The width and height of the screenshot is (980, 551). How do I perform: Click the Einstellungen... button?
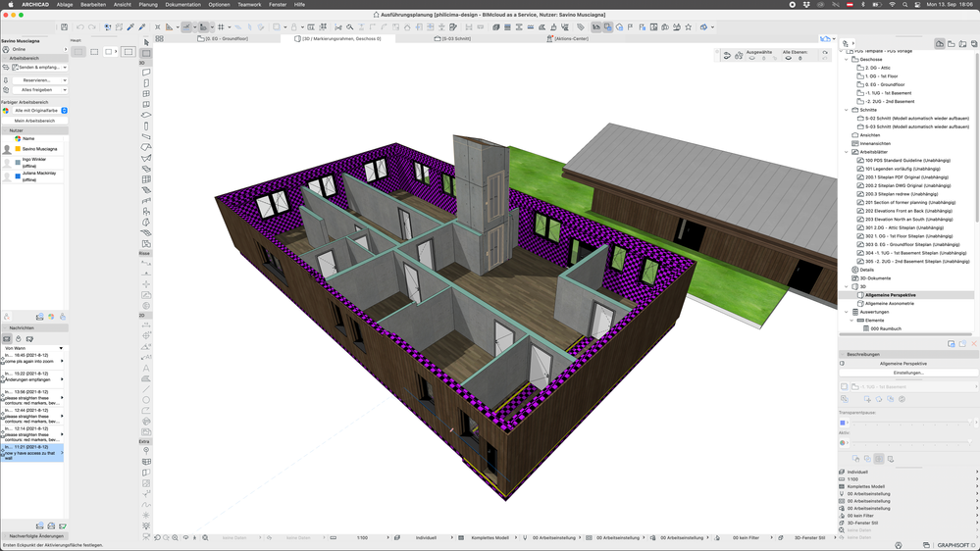click(x=908, y=373)
